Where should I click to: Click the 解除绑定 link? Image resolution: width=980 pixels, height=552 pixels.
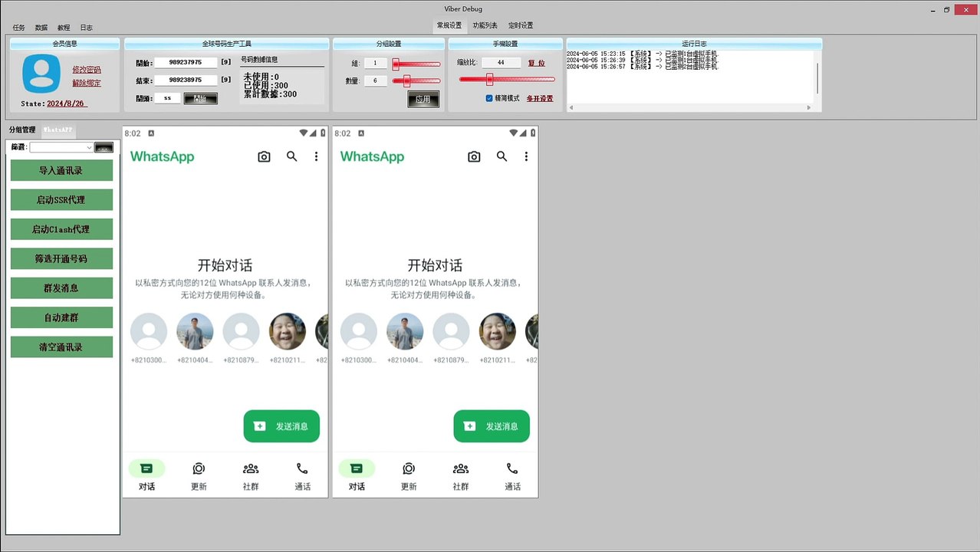point(87,83)
